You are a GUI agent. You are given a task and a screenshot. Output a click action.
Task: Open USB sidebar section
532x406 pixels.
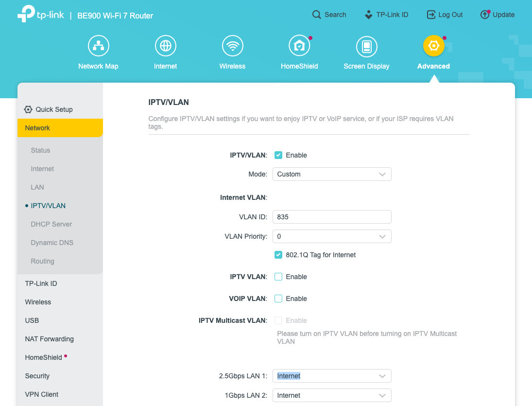pyautogui.click(x=32, y=321)
